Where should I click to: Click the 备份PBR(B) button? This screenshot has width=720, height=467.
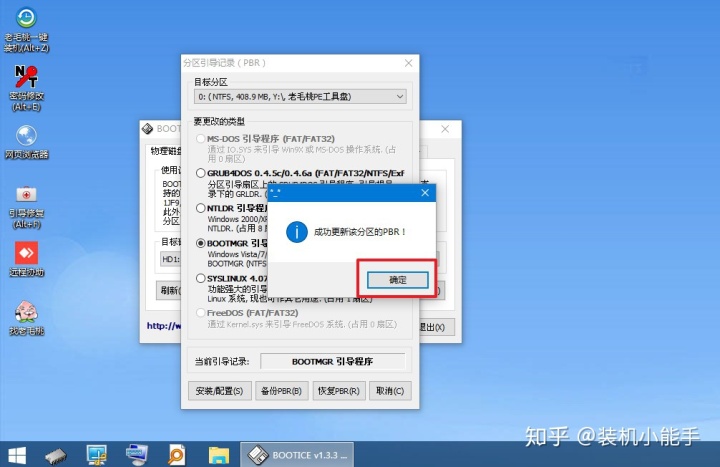tap(281, 391)
